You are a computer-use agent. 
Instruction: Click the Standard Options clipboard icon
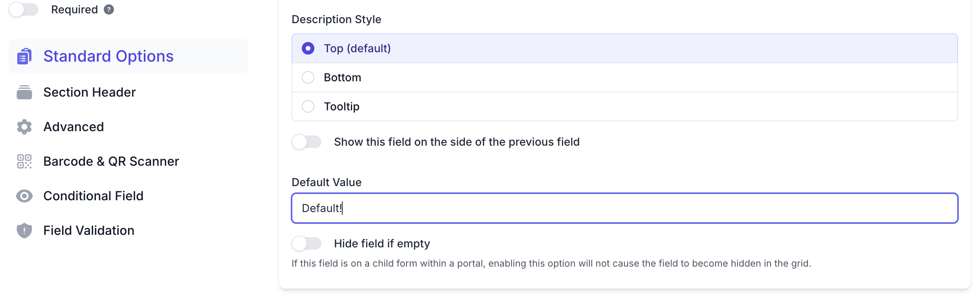click(24, 56)
